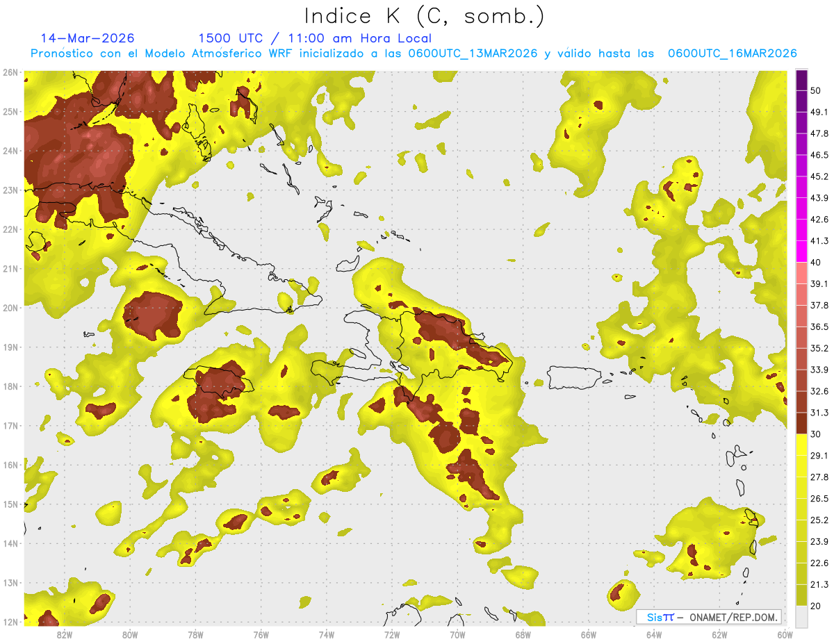Viewport: 834px width, 644px height.
Task: Click the colorbar value 50
Action: click(816, 90)
